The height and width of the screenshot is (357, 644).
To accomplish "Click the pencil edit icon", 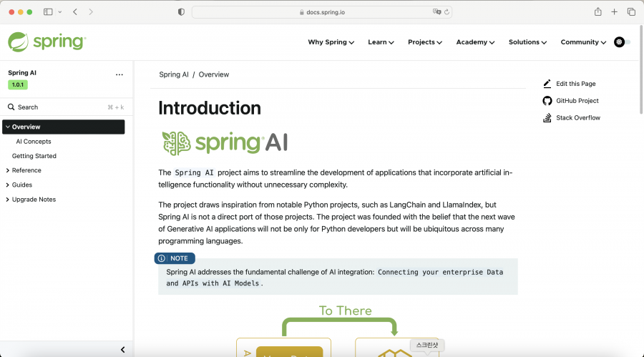I will 547,84.
